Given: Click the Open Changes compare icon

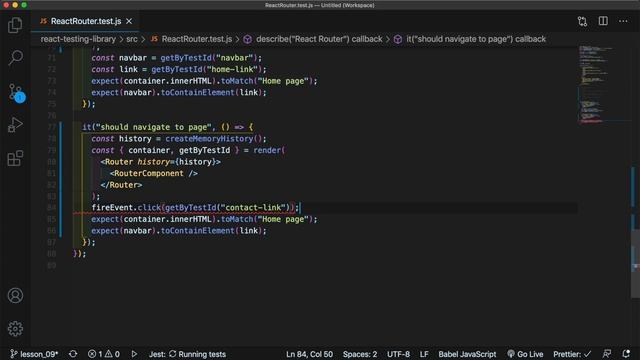Looking at the screenshot, I should (582, 21).
